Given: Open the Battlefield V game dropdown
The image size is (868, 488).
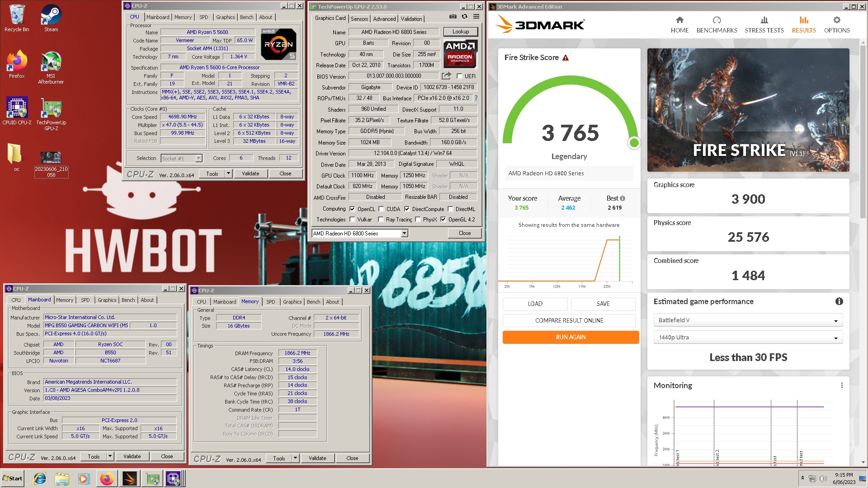Looking at the screenshot, I should 748,320.
